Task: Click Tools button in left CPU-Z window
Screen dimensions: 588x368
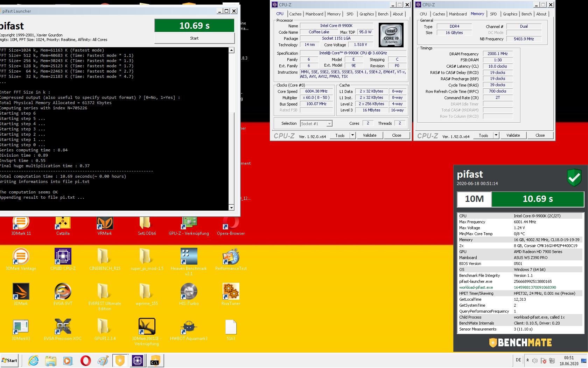Action: tap(340, 135)
